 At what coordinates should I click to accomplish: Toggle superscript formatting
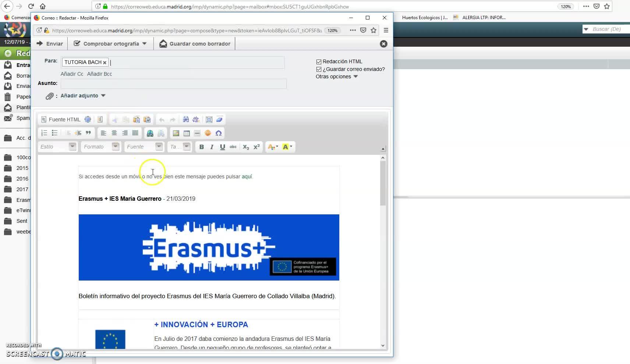(x=257, y=147)
